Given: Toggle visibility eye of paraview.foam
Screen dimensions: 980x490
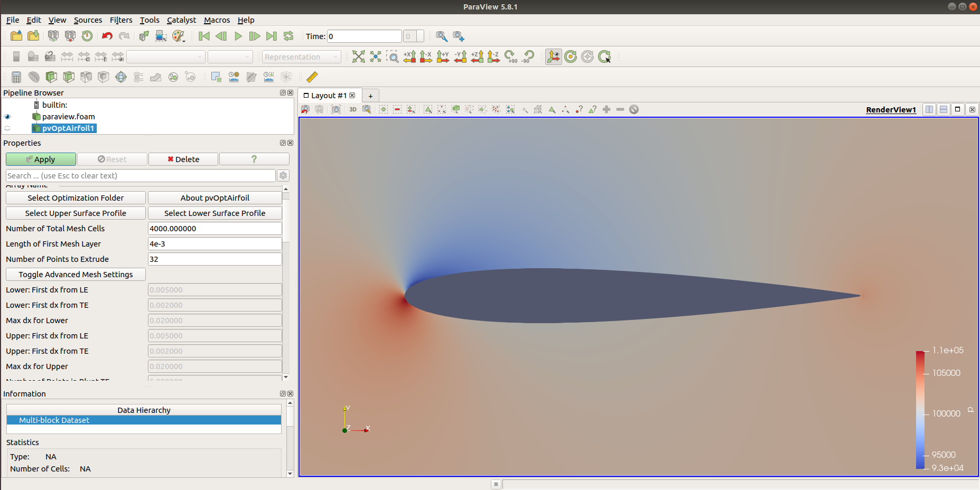Looking at the screenshot, I should [7, 117].
